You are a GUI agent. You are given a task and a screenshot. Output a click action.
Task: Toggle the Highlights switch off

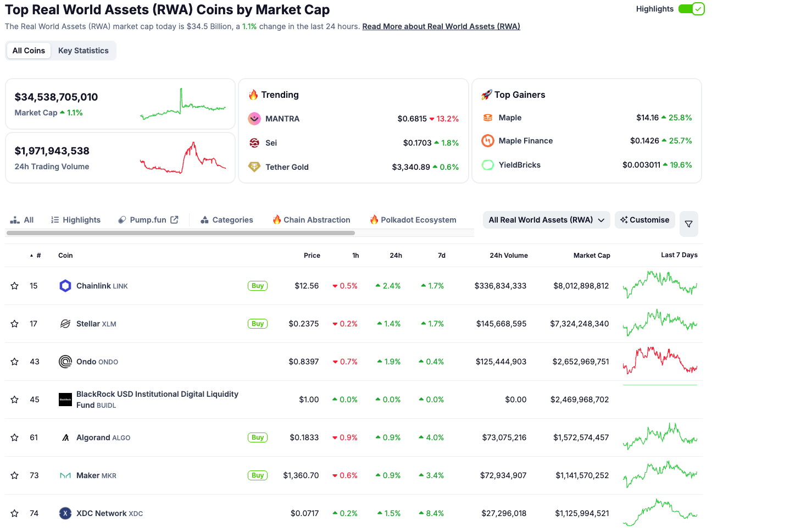691,9
